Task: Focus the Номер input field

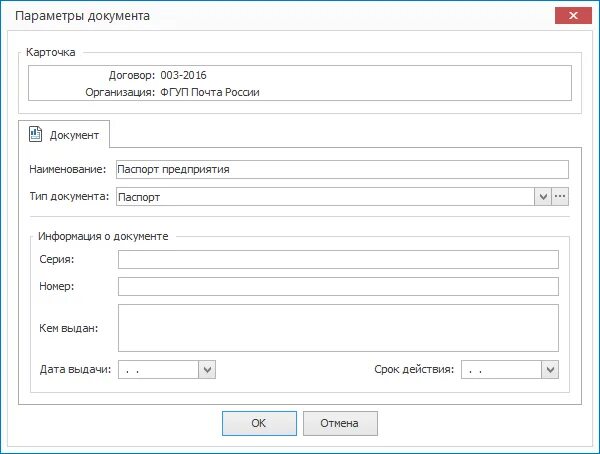Action: click(338, 286)
